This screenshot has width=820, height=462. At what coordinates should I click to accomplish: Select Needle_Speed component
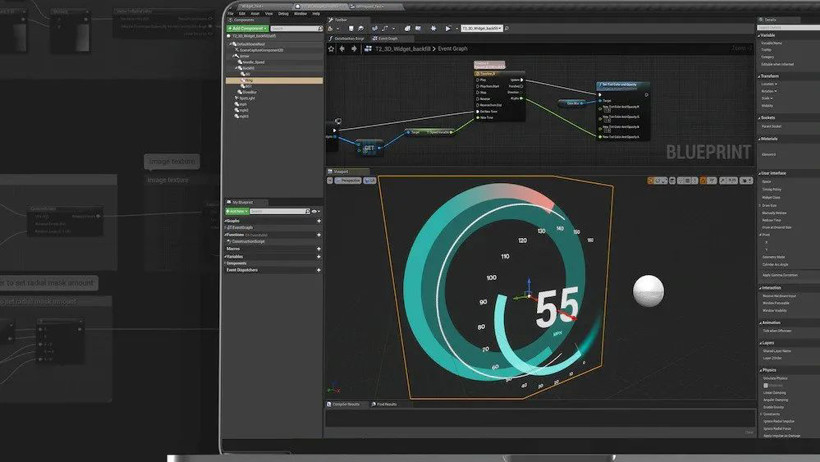click(253, 62)
